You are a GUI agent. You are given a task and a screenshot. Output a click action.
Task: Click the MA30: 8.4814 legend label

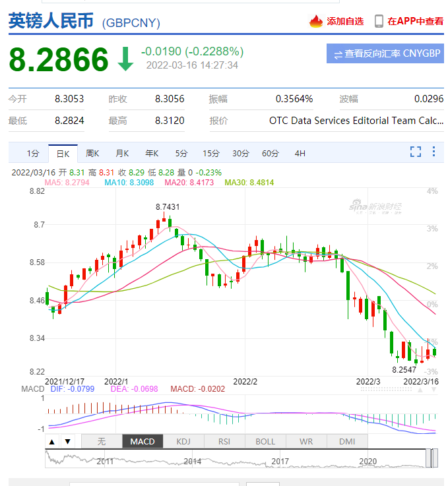[249, 183]
